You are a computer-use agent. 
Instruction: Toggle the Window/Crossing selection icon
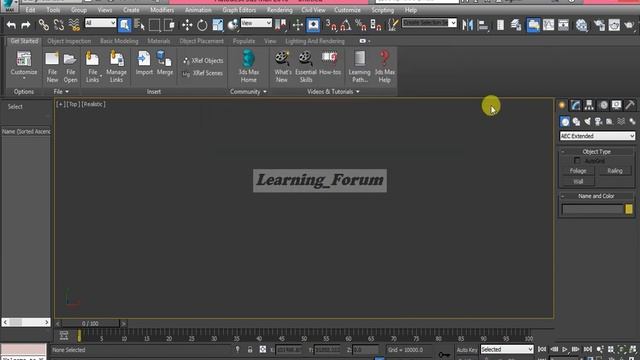[x=169, y=25]
